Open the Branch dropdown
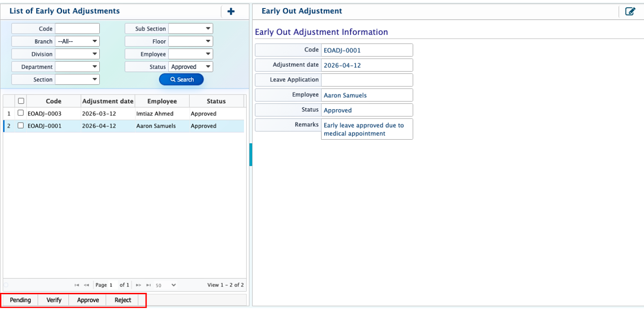 pyautogui.click(x=77, y=41)
